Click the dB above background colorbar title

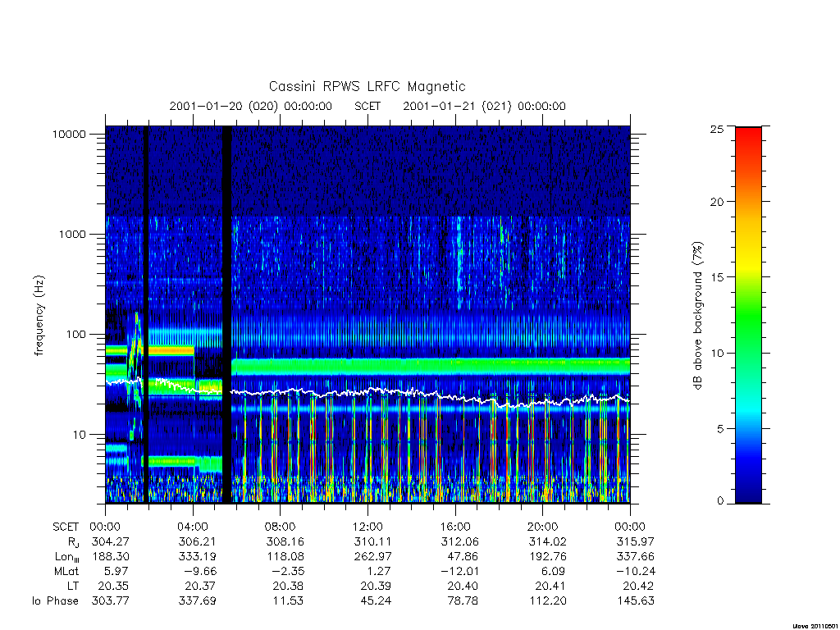pos(697,316)
